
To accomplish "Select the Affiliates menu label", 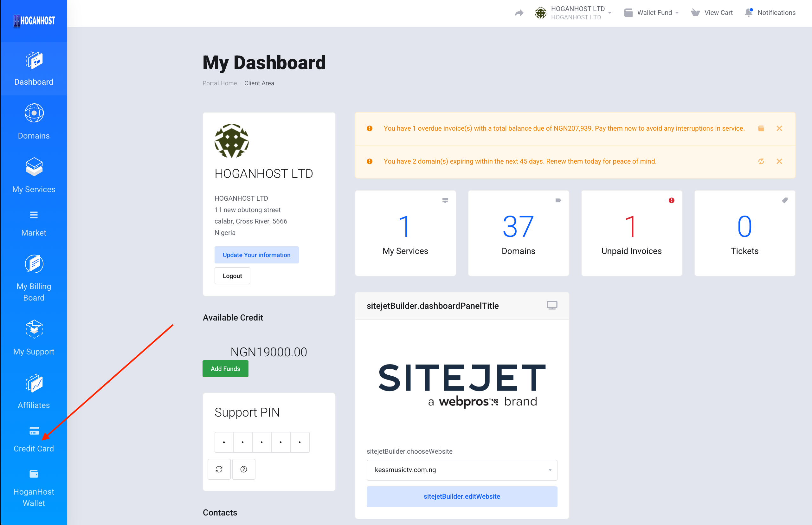I will click(34, 405).
